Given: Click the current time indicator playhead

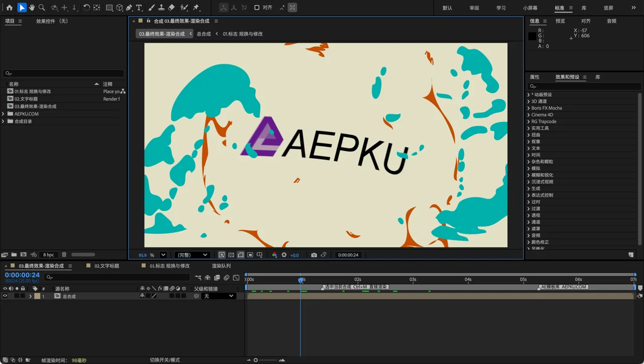Looking at the screenshot, I should [301, 280].
